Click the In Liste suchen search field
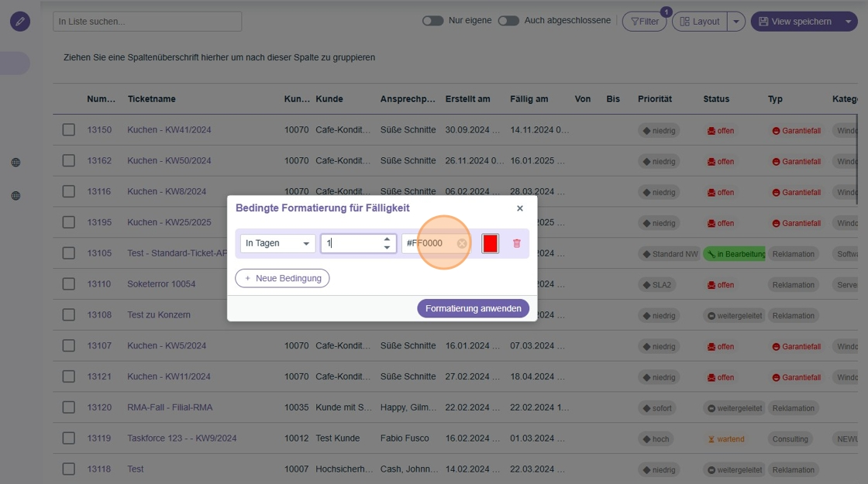This screenshot has height=484, width=868. [x=147, y=22]
